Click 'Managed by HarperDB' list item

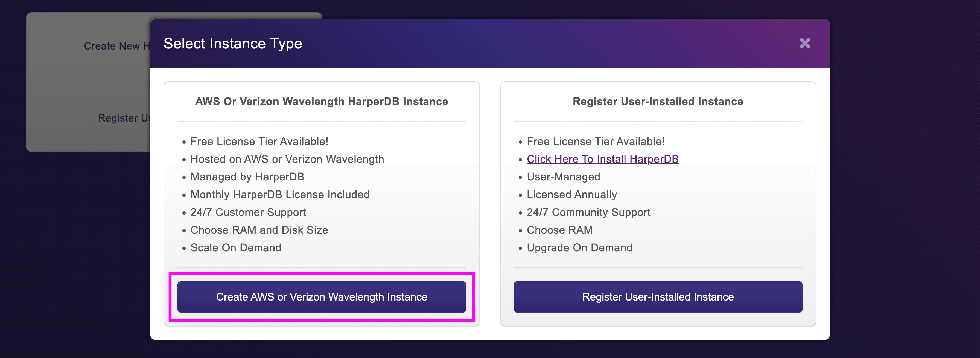[247, 177]
